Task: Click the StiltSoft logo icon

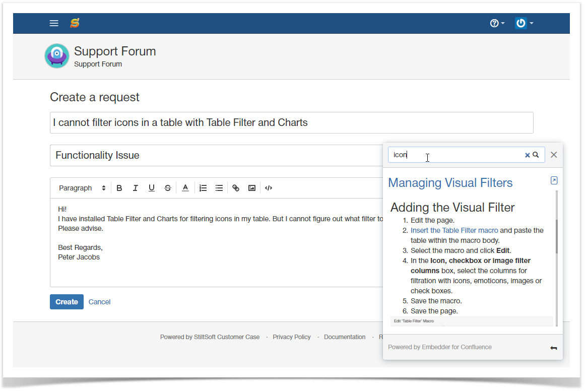Action: click(75, 23)
